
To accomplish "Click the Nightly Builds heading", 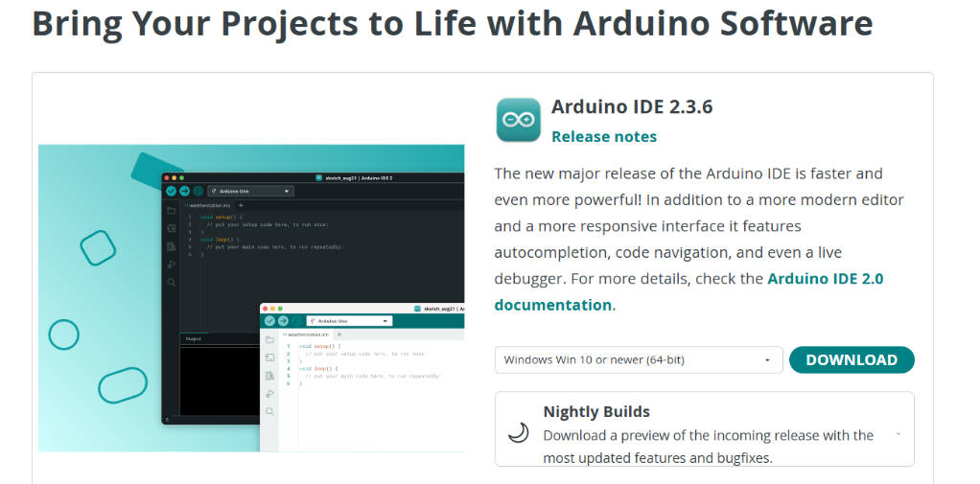I will [x=596, y=412].
